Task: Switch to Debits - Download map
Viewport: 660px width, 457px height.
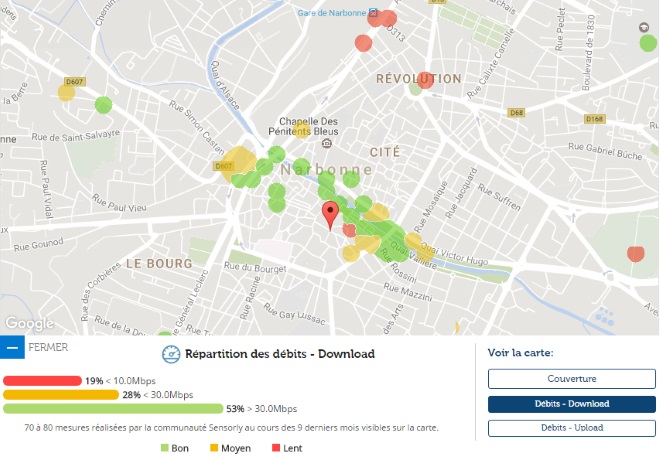Action: (571, 404)
